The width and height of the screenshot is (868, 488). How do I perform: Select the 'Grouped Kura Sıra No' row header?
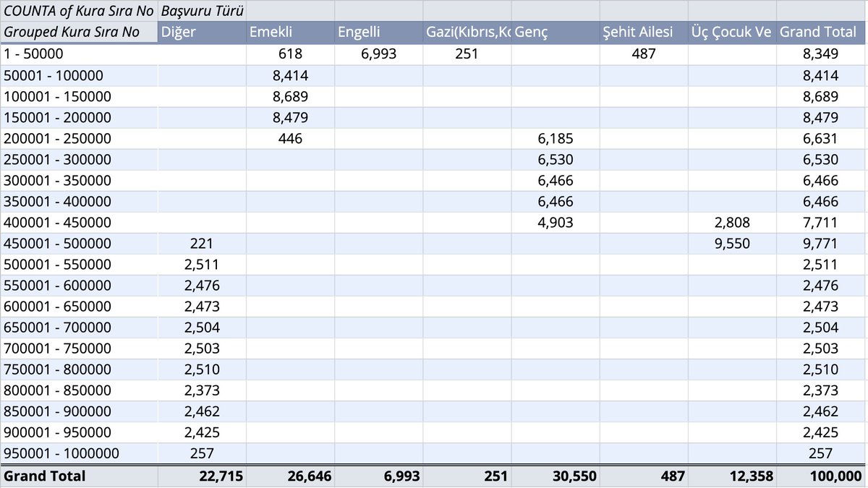[x=79, y=32]
